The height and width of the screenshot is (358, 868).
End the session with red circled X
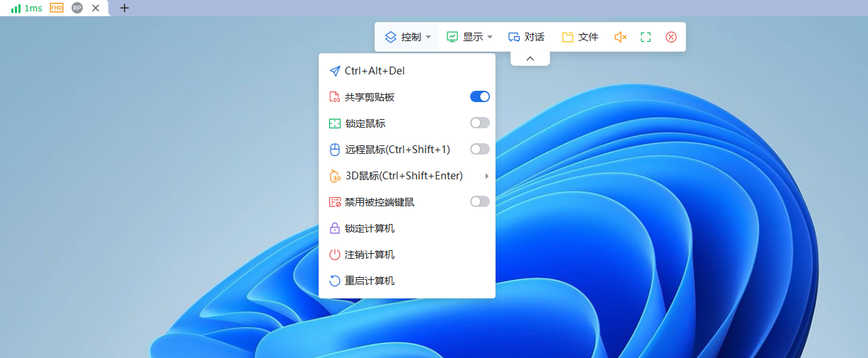(671, 37)
